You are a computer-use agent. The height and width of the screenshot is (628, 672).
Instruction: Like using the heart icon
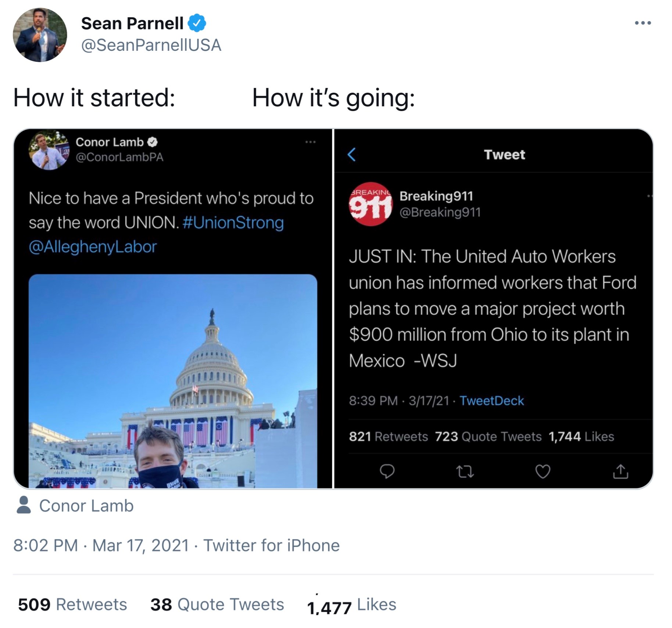tap(543, 471)
